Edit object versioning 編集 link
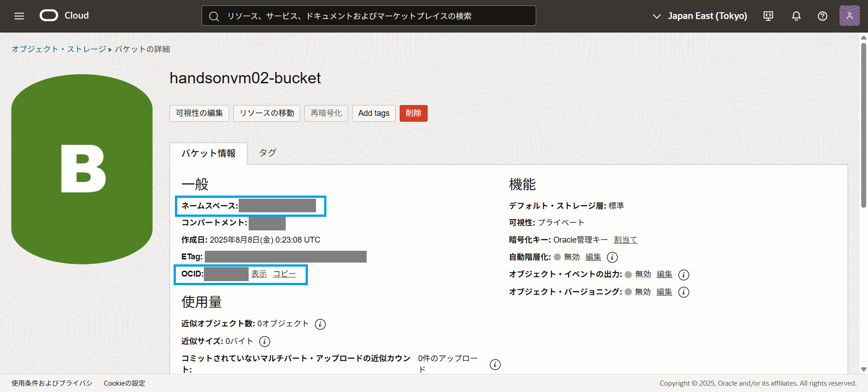 click(x=665, y=292)
